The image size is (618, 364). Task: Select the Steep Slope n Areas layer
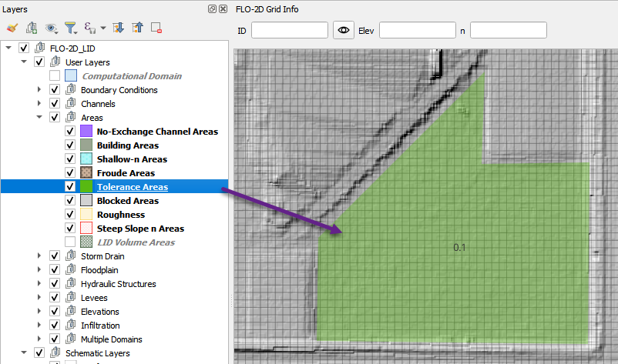[140, 229]
